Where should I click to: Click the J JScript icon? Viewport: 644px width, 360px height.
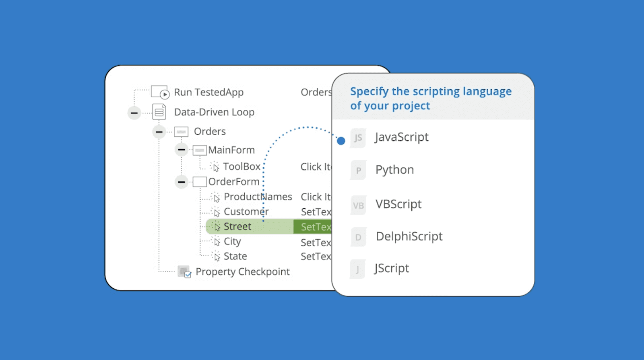tap(357, 269)
